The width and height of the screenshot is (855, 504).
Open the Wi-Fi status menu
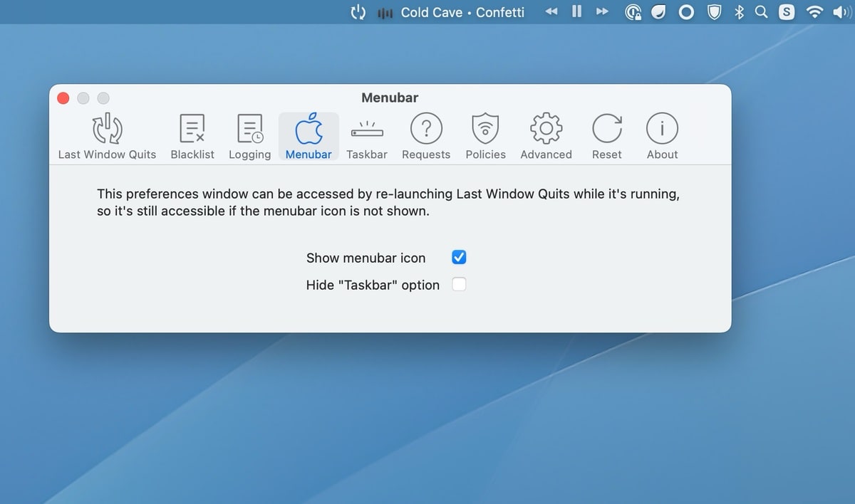pos(814,11)
